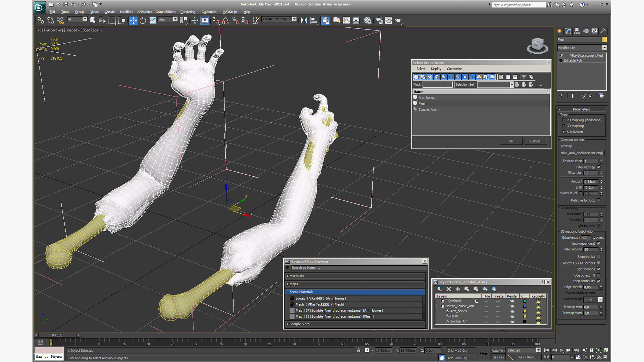Open the Mirror tool in toolbar

304,20
